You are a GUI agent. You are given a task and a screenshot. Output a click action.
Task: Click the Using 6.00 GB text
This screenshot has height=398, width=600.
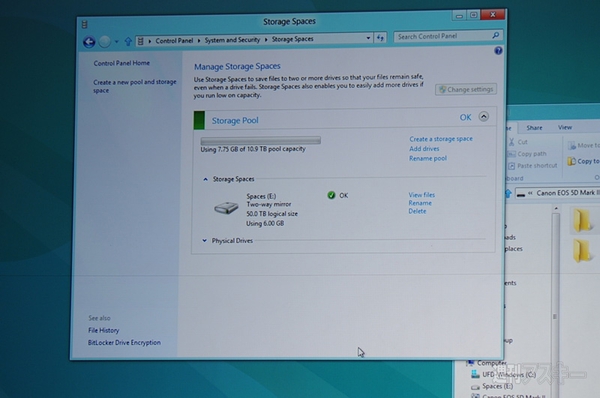coord(265,223)
